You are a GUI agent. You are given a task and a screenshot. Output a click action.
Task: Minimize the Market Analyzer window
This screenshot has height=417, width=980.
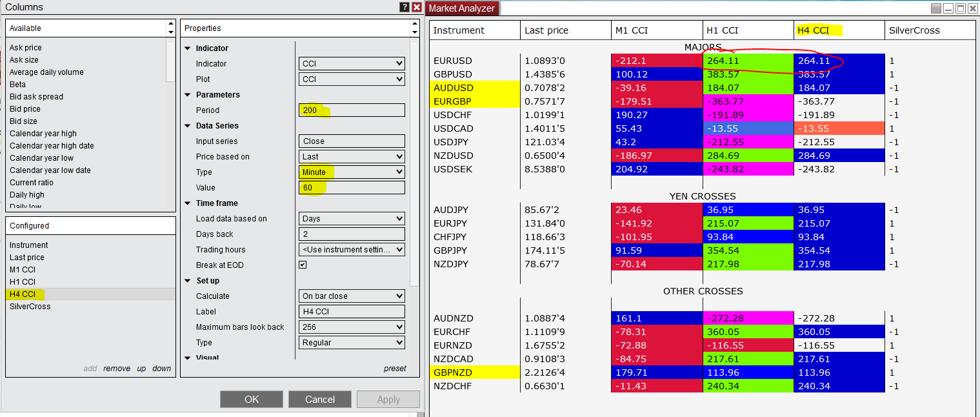[948, 8]
